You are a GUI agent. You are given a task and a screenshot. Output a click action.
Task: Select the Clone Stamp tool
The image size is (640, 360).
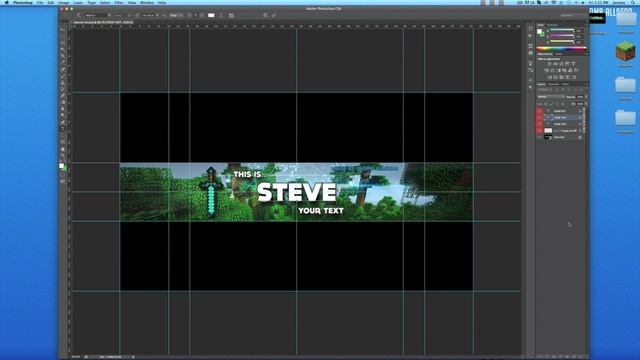(x=63, y=82)
